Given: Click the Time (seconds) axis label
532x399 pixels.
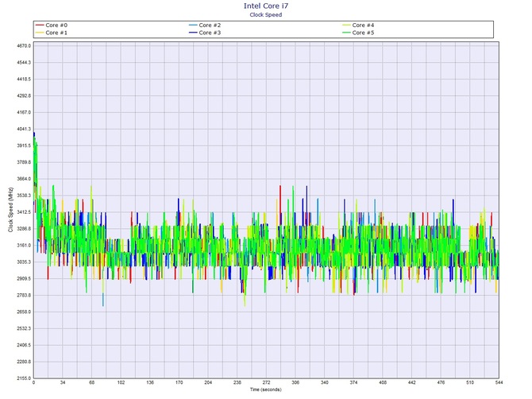Looking at the screenshot, I should [x=266, y=389].
